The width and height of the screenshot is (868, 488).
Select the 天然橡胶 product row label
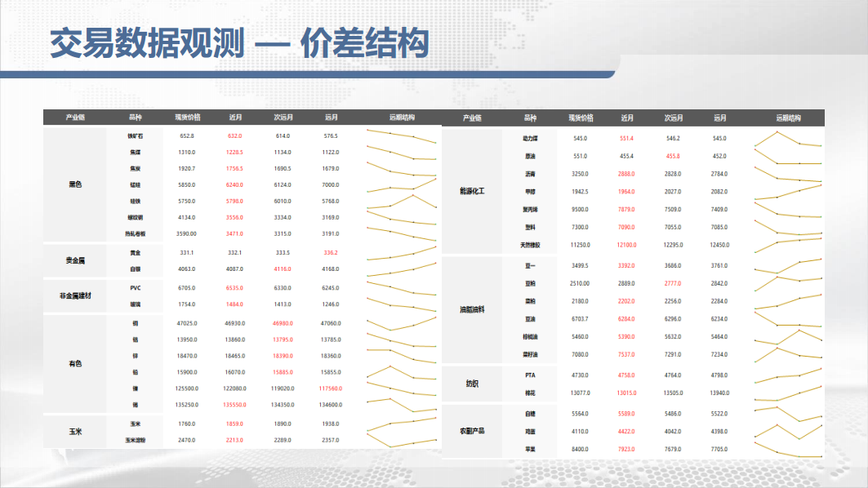click(x=530, y=245)
